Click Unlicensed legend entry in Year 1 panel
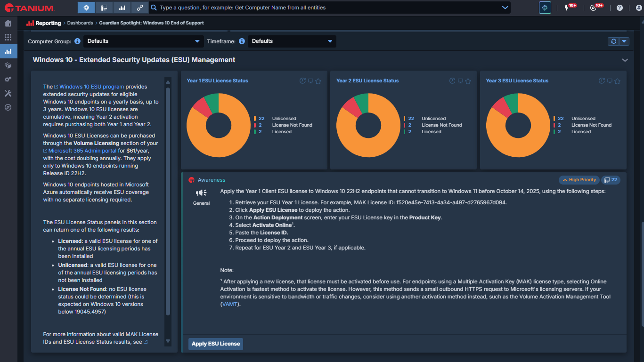The height and width of the screenshot is (362, 644). pos(284,119)
